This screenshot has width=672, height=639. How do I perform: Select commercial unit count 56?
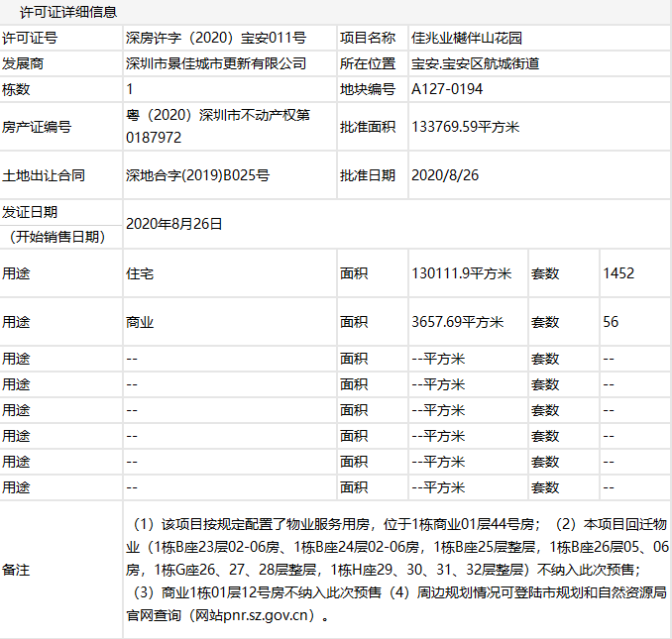(611, 322)
